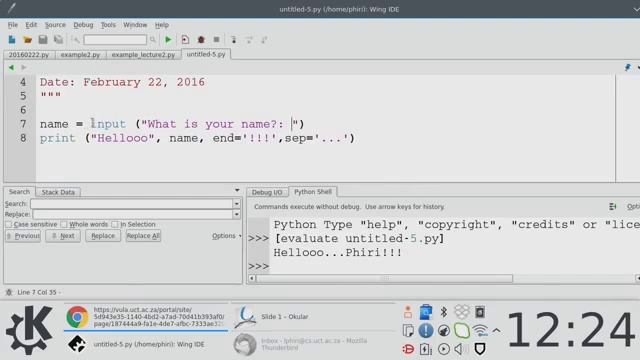Run the script with green play button

(x=168, y=40)
